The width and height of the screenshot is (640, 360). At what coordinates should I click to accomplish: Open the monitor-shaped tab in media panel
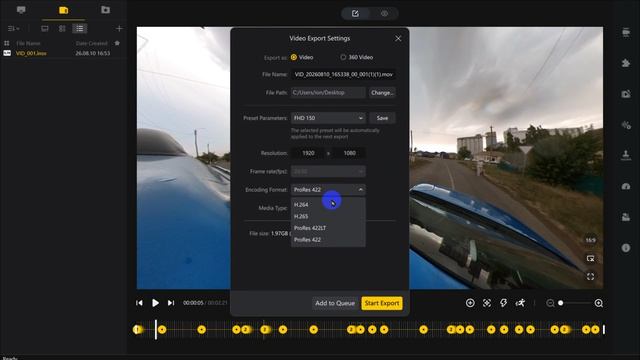point(21,10)
